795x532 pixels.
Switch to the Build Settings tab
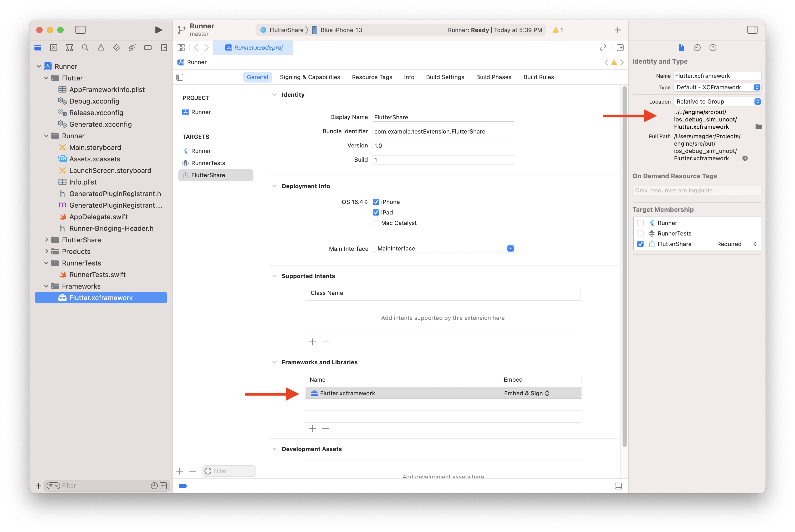pos(445,77)
